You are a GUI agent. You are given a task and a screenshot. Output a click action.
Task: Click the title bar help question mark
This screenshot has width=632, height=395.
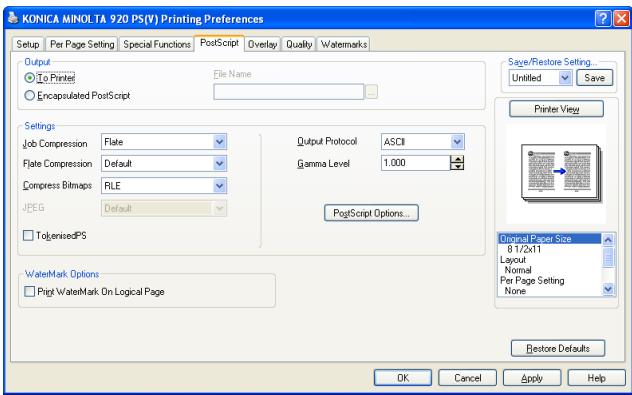pyautogui.click(x=603, y=19)
